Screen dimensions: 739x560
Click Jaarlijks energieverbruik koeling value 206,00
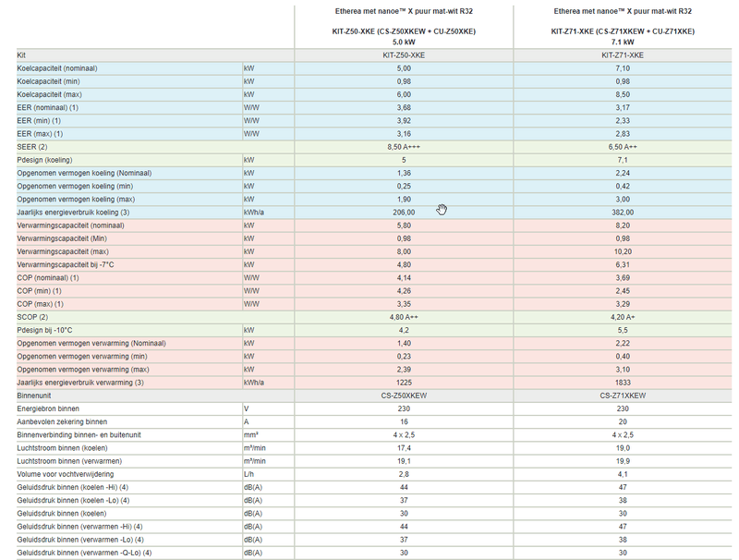click(404, 213)
